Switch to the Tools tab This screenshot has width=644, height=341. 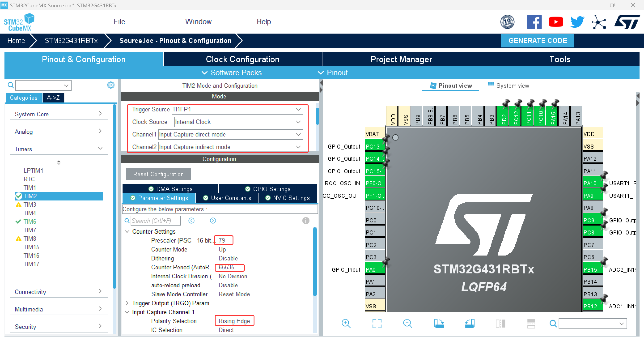(560, 59)
